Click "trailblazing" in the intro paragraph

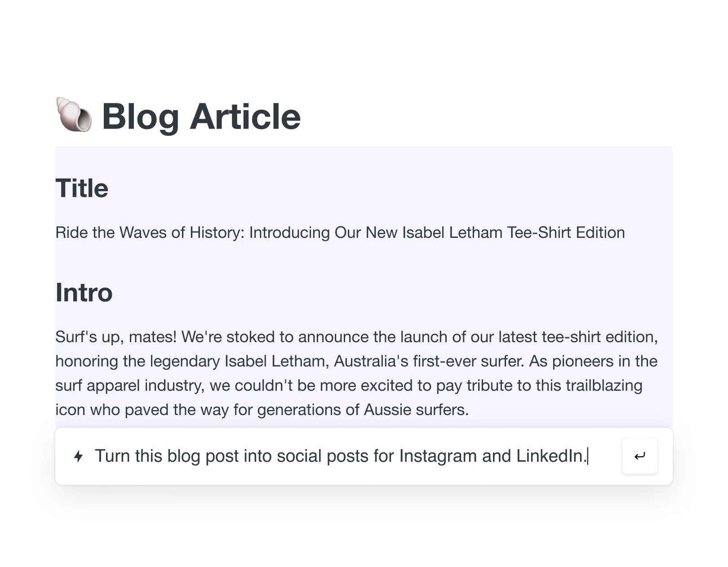(604, 385)
